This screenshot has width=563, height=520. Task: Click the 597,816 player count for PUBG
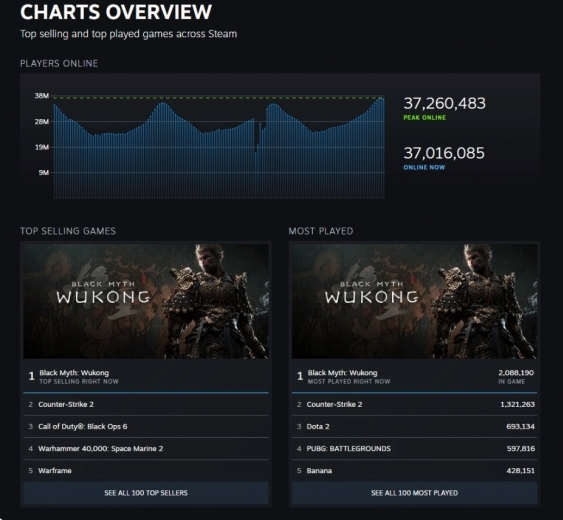pyautogui.click(x=521, y=449)
